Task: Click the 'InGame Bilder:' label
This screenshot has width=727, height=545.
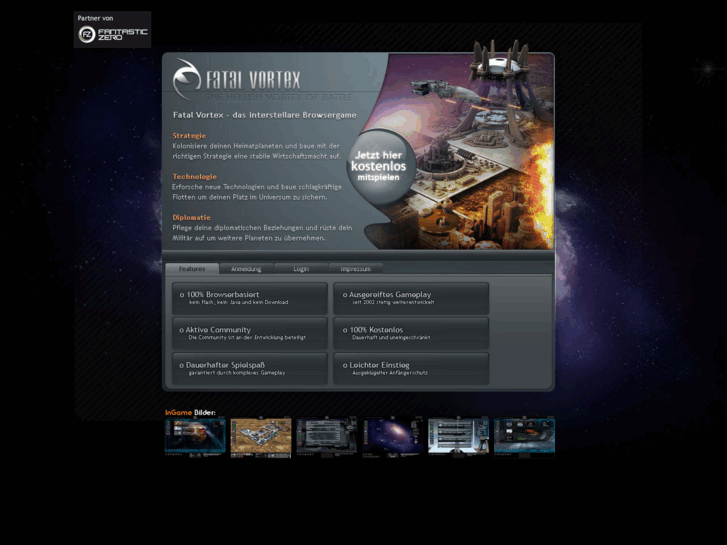Action: tap(190, 412)
